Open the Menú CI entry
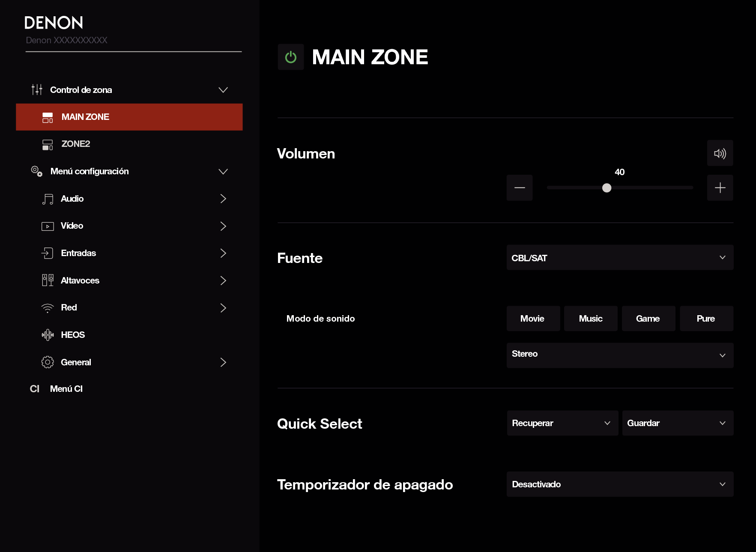Screen dimensions: 756x552 coord(65,388)
